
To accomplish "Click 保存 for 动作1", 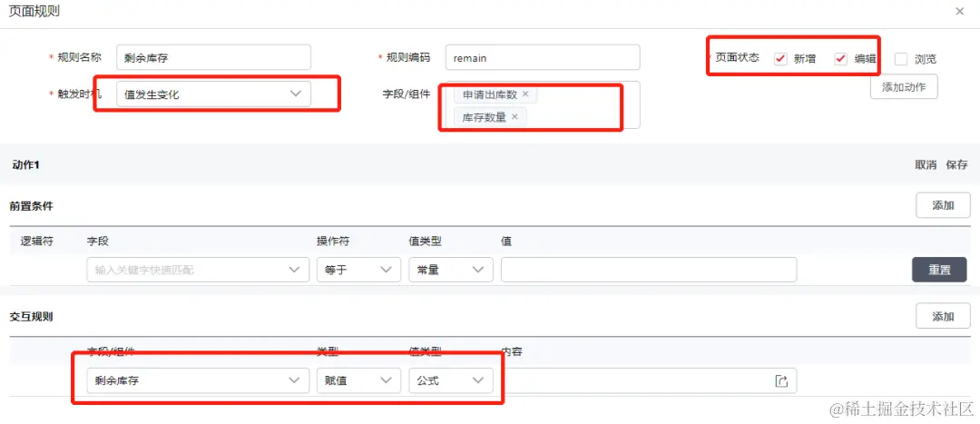I will (957, 164).
